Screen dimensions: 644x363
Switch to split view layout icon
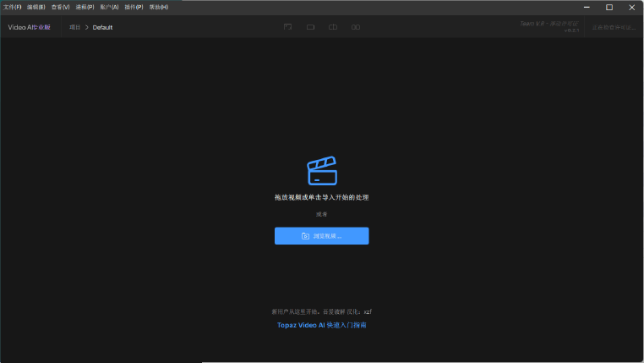pyautogui.click(x=333, y=27)
